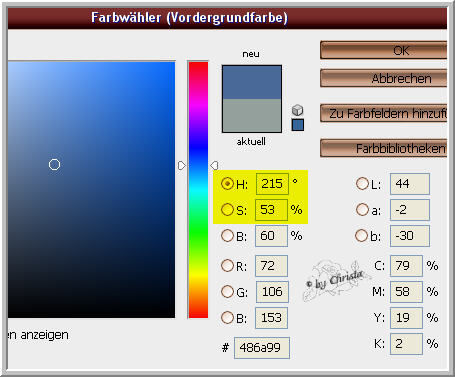Select the B brightness radio button
Screen dimensions: 455x377
[x=227, y=236]
